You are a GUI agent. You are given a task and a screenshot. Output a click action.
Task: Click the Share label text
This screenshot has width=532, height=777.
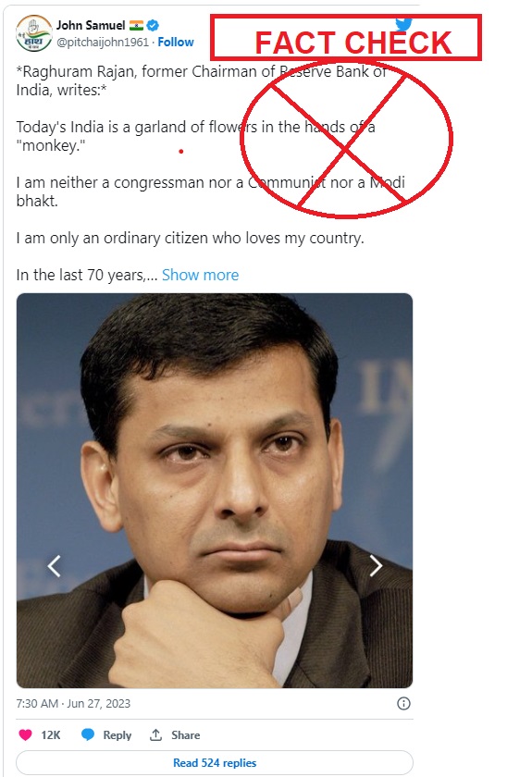pyautogui.click(x=185, y=734)
